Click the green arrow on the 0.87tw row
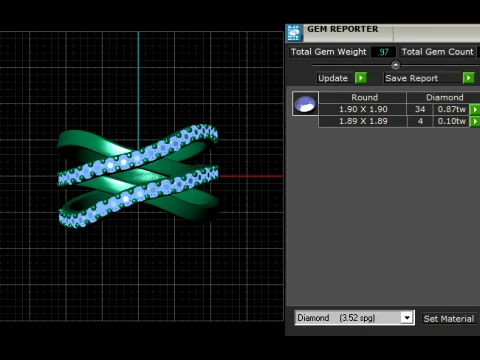 click(x=475, y=109)
